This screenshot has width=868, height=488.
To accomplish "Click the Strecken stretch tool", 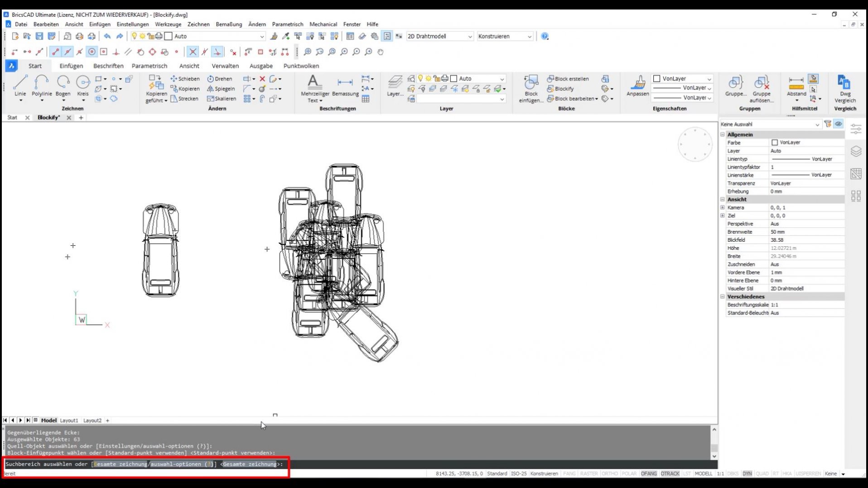I will pyautogui.click(x=184, y=99).
